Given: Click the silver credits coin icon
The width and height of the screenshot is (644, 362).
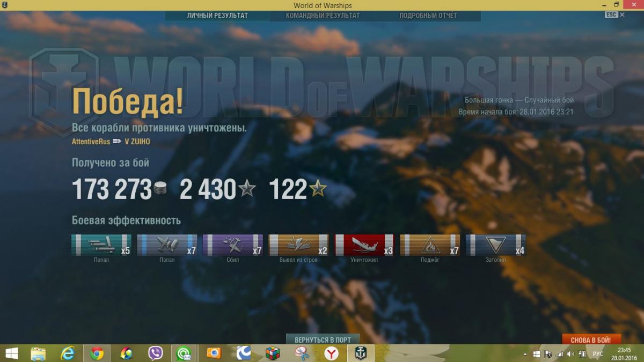Looking at the screenshot, I should point(160,189).
